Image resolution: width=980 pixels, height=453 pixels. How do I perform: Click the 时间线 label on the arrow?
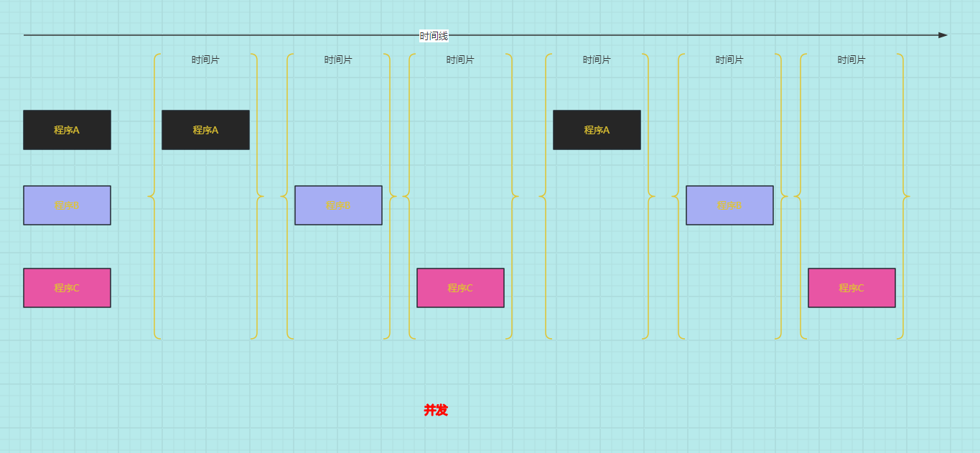(x=434, y=36)
